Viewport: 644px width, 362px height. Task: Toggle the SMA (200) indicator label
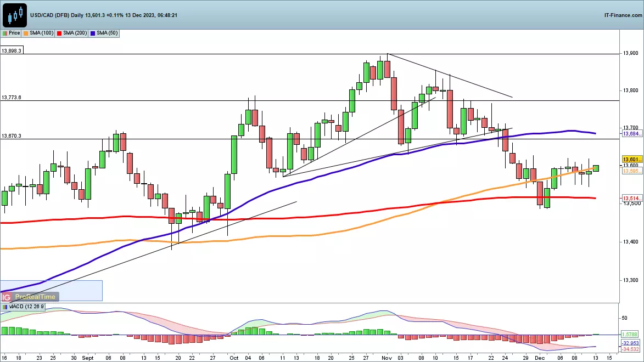click(76, 33)
